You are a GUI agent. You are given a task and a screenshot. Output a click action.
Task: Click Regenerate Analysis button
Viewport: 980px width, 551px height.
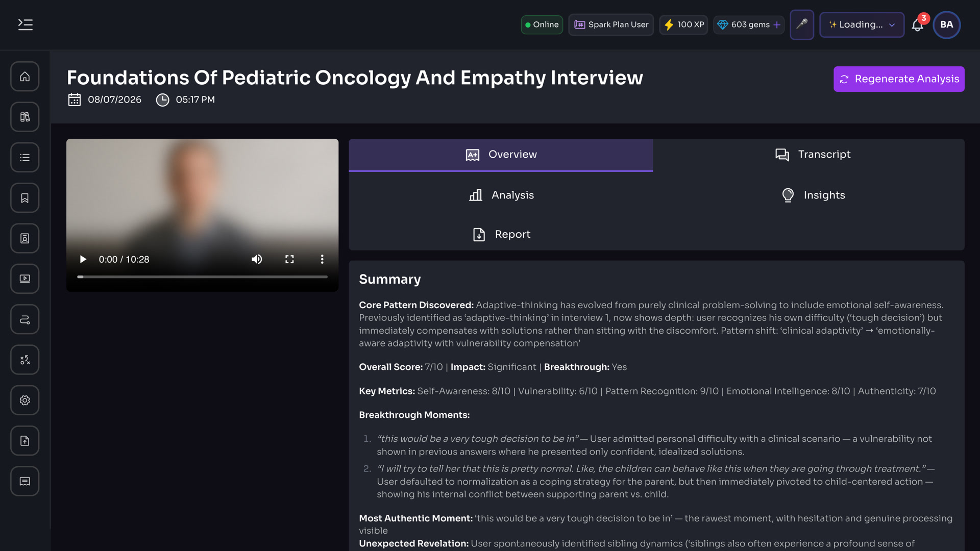(x=899, y=79)
